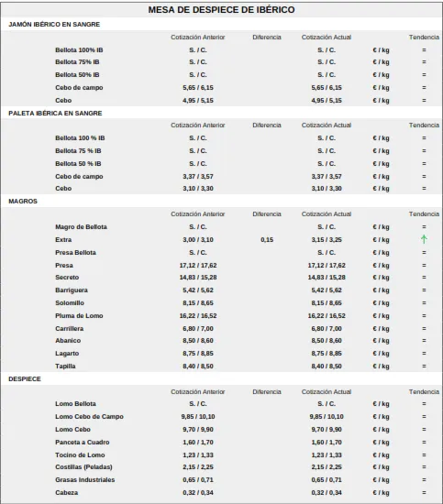
Task: Click the equals trend symbol for Lomo Cebo
Action: 424,429
